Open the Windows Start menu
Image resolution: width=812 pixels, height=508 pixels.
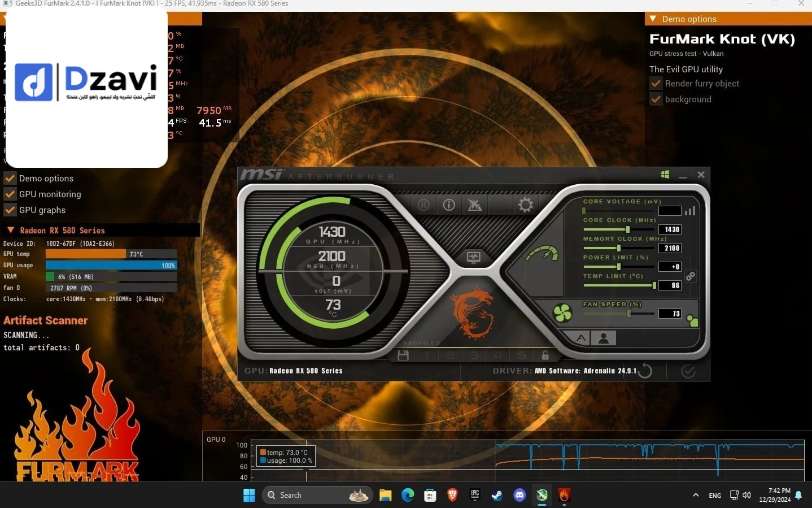coord(249,495)
